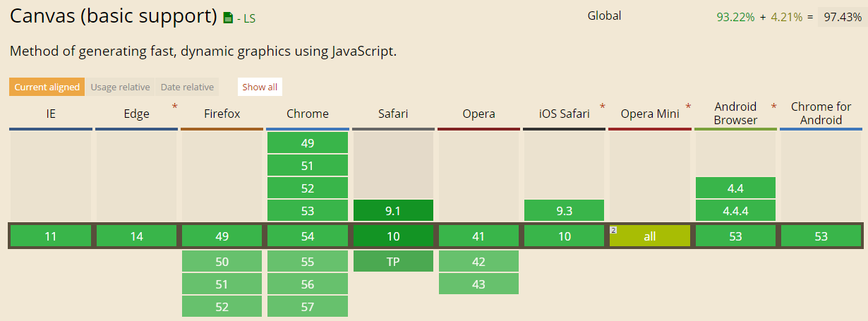The width and height of the screenshot is (868, 321).
Task: Select the iOS Safari version 9.3 cell
Action: 565,211
